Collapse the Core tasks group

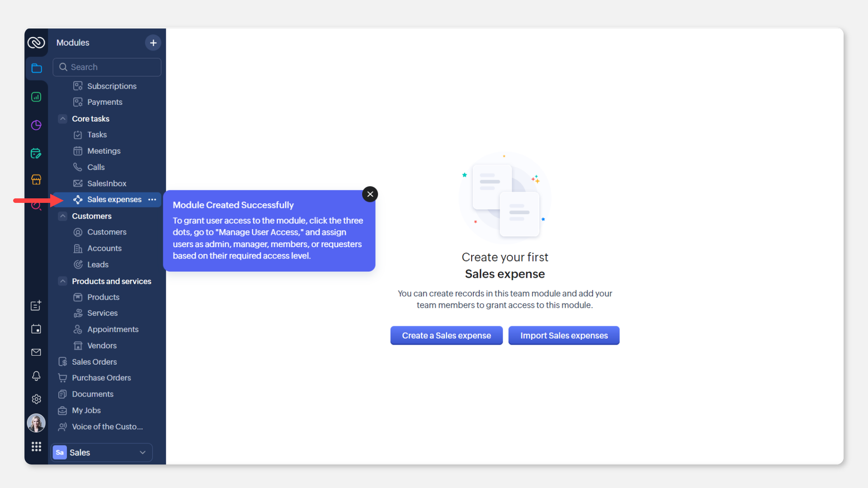point(63,119)
